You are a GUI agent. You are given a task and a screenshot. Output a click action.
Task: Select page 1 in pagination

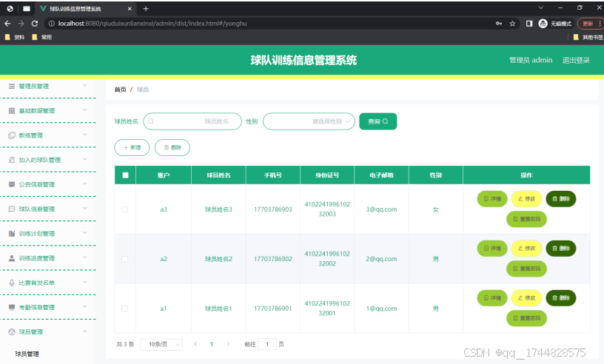tap(212, 344)
